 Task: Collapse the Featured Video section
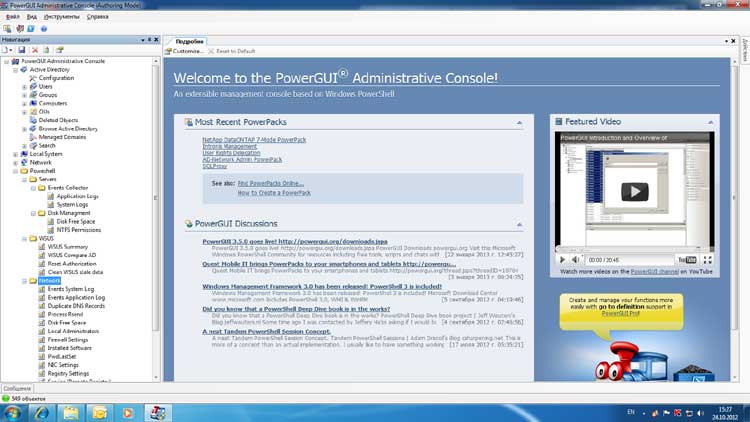pos(711,122)
